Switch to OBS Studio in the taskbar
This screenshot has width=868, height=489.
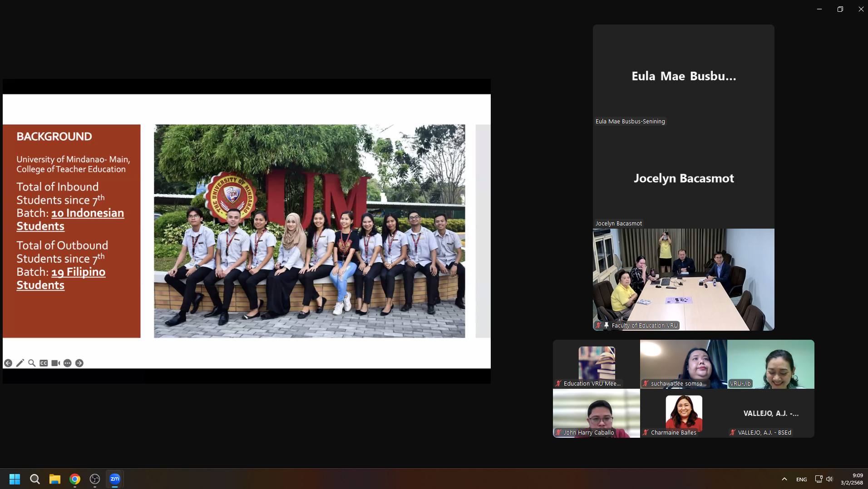95,479
